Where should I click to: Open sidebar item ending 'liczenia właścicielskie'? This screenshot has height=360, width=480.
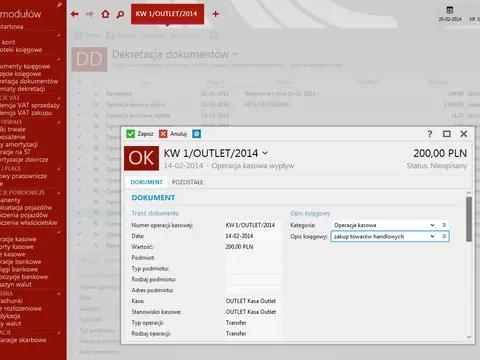click(x=29, y=222)
